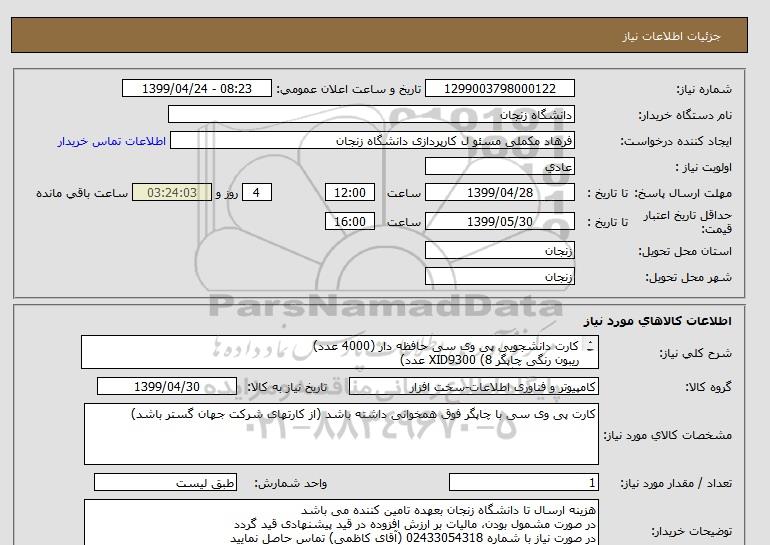
Task: Click the delivery city field زنجان
Action: point(499,276)
